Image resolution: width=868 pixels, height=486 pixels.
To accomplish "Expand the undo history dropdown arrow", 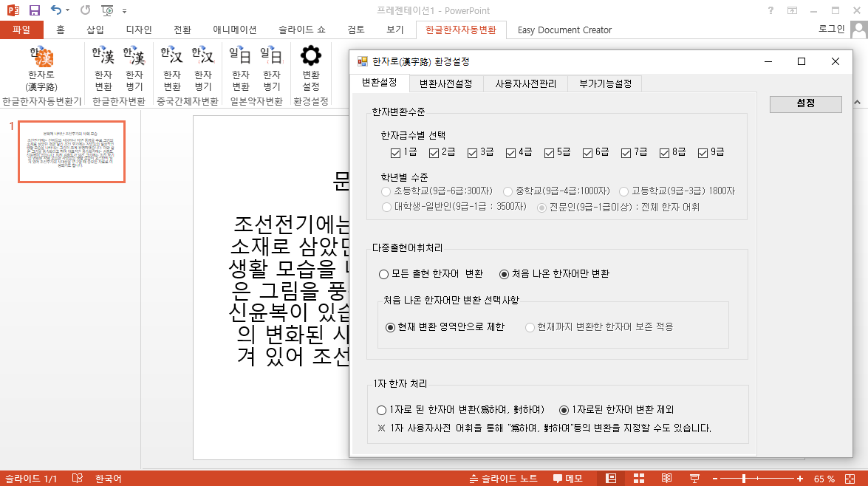I will (67, 10).
